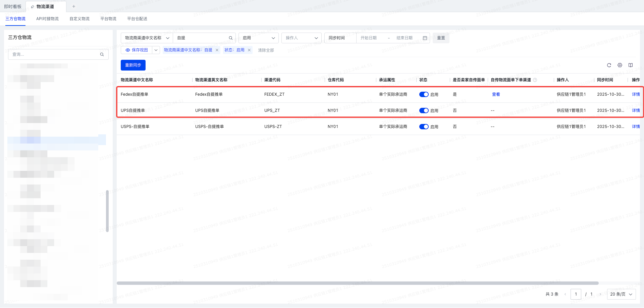Switch to API对接物流 tab
This screenshot has height=308, width=644.
pos(47,19)
